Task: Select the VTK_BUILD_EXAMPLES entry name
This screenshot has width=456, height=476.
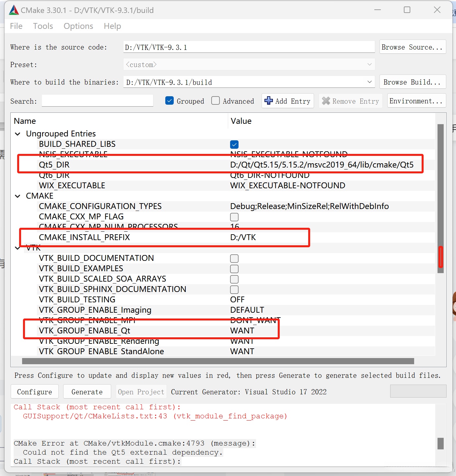Action: click(81, 269)
